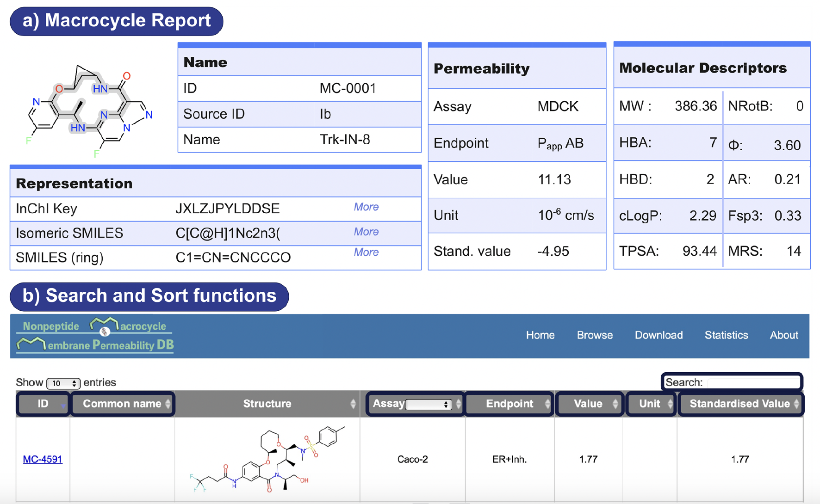Sort table by ID column arrow
This screenshot has width=820, height=504.
point(63,405)
